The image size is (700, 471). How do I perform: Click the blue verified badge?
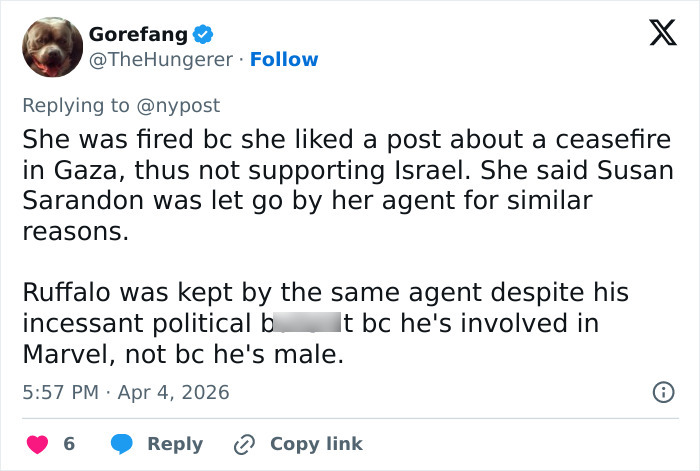point(203,34)
